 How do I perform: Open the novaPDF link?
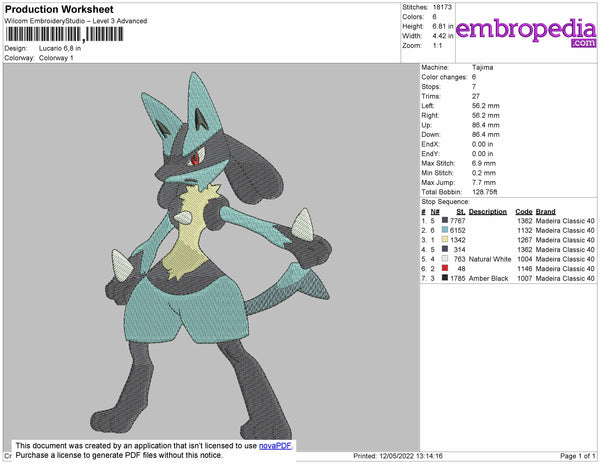click(275, 446)
